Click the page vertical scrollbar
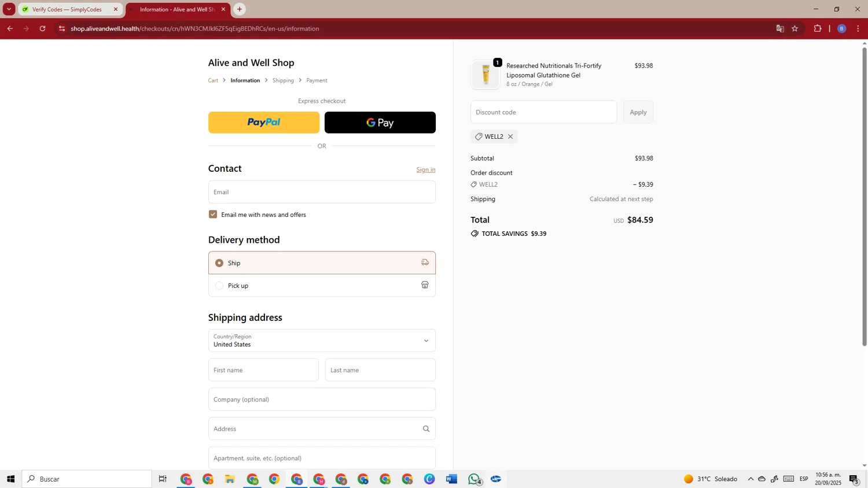 865,197
